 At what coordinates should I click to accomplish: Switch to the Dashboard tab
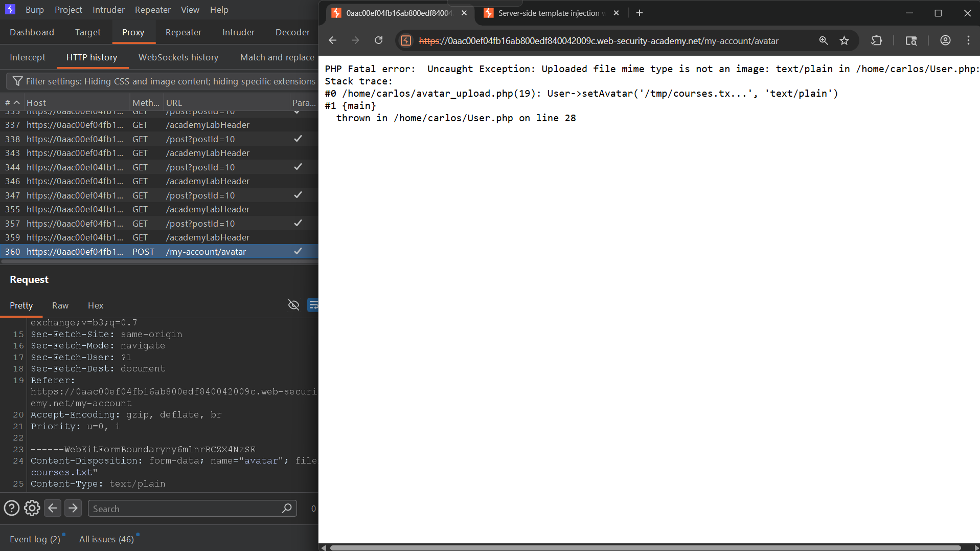pos(32,32)
